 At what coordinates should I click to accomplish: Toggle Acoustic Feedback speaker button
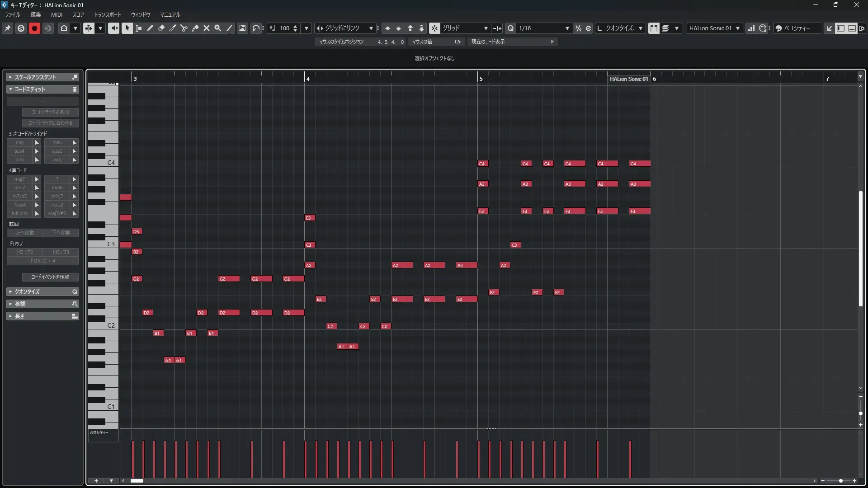click(x=113, y=28)
